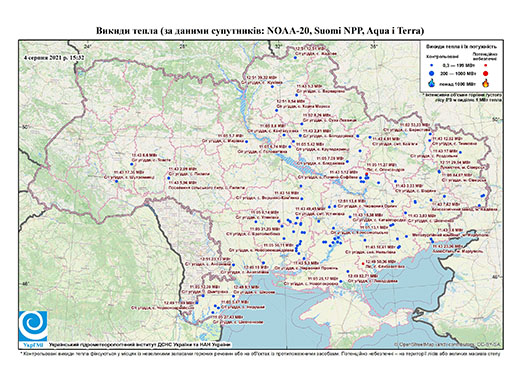Screen dimensions: 520x368
Task: Select the red marker above the Azov coast
Action: (x=363, y=263)
